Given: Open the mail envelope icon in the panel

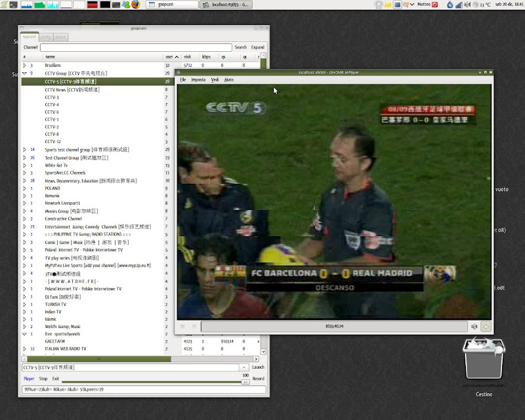Looking at the screenshot, I should click(116, 5).
